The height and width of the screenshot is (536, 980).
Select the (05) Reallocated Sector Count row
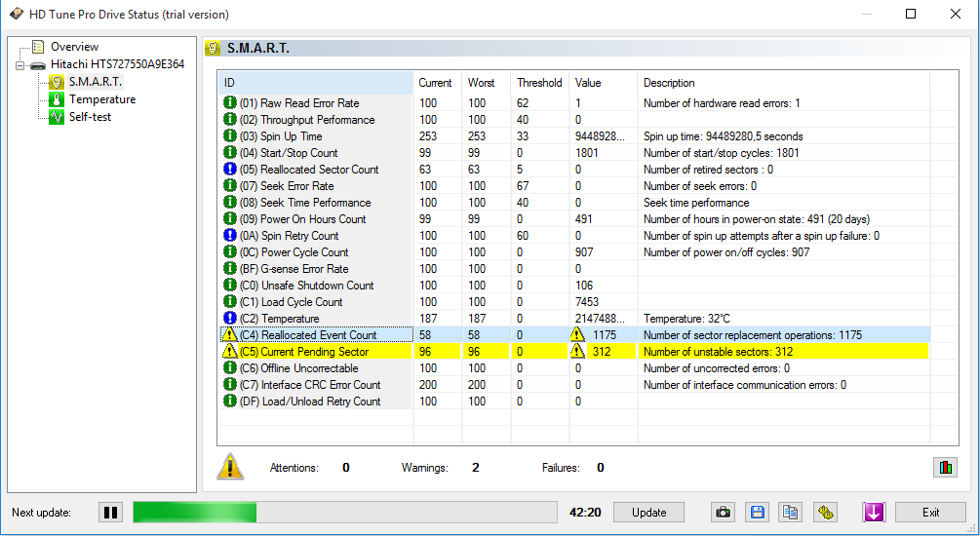[x=573, y=170]
